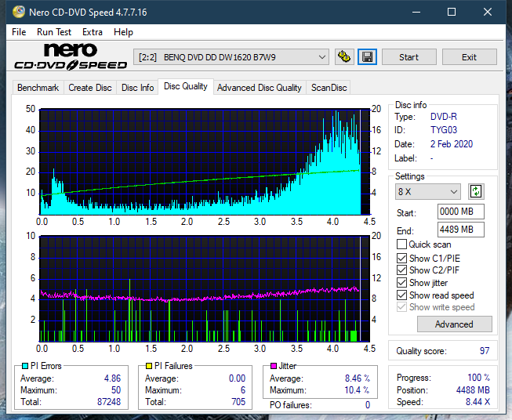Image resolution: width=512 pixels, height=420 pixels.
Task: Click the date 2 Feb 2020
Action: [x=452, y=144]
